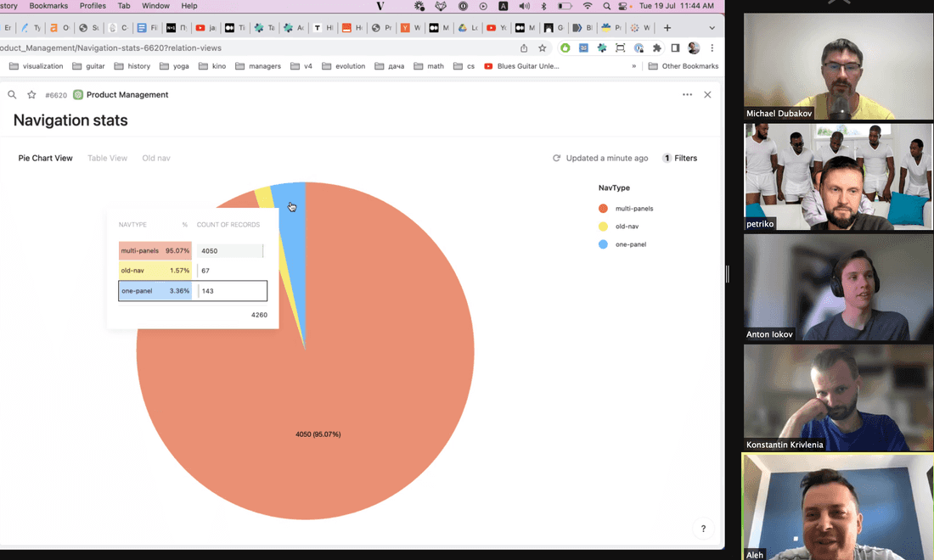Open the Window menu in the menu bar

pyautogui.click(x=155, y=6)
